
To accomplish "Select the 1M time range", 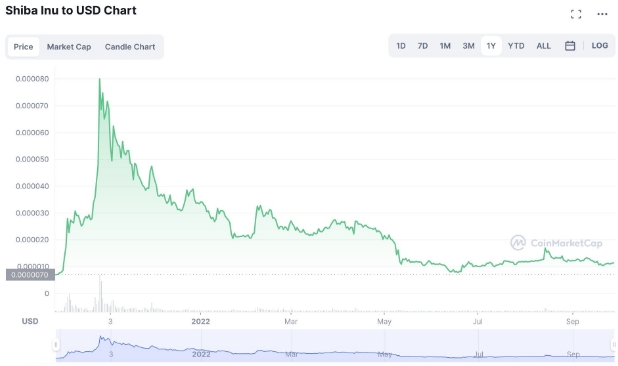I will [445, 46].
